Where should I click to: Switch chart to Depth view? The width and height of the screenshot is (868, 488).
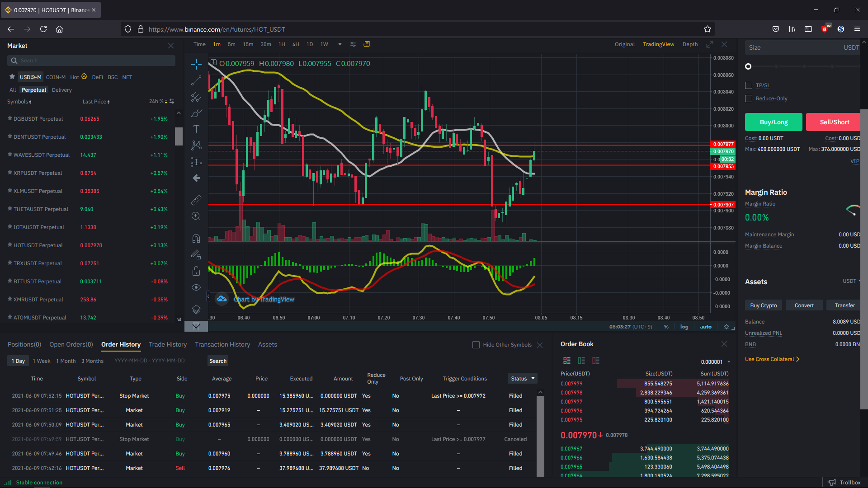click(x=690, y=44)
